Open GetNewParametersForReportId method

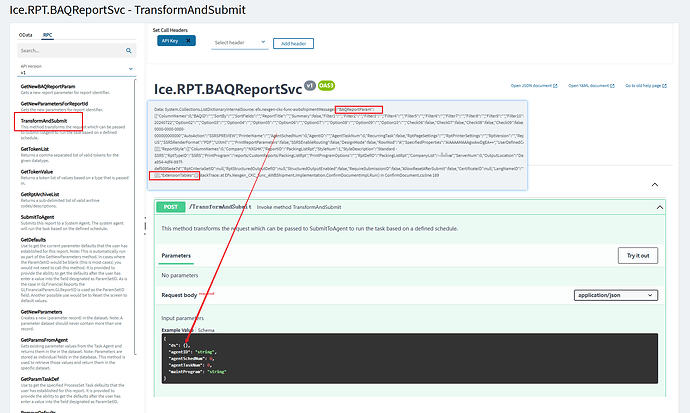[54, 104]
